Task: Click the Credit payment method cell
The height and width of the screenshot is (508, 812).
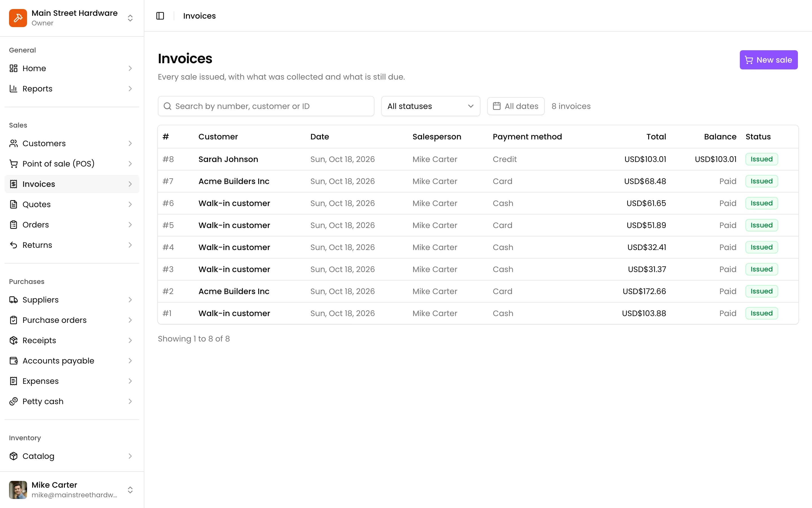Action: coord(505,159)
